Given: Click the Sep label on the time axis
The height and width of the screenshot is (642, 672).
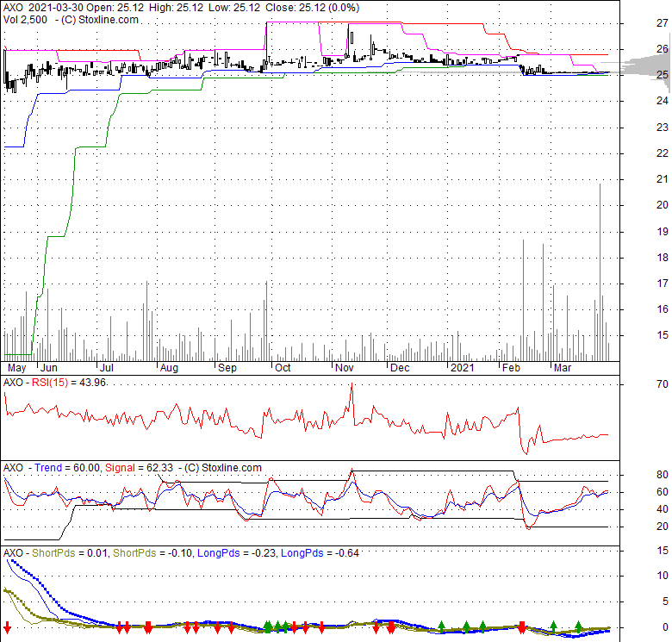Looking at the screenshot, I should tap(227, 368).
